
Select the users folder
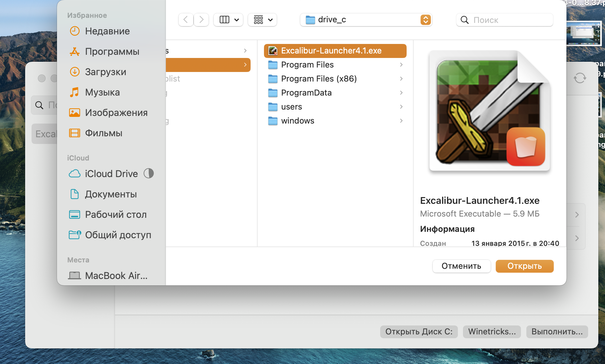coord(335,107)
